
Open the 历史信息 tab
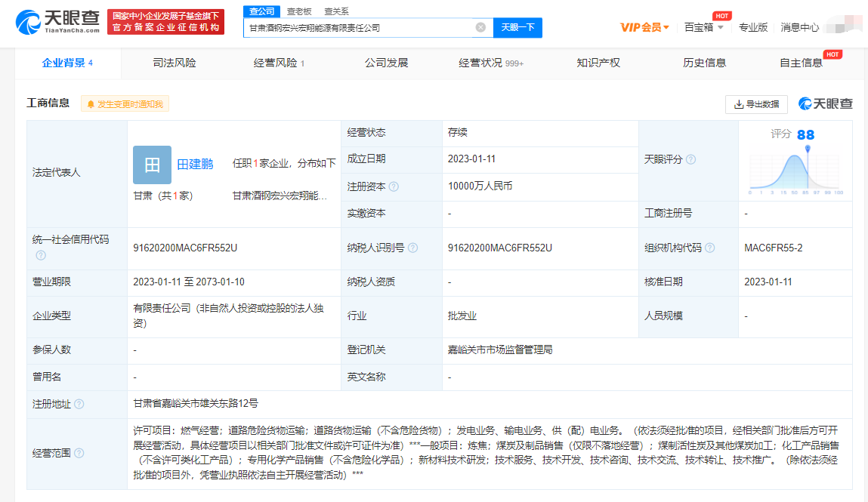(x=705, y=63)
